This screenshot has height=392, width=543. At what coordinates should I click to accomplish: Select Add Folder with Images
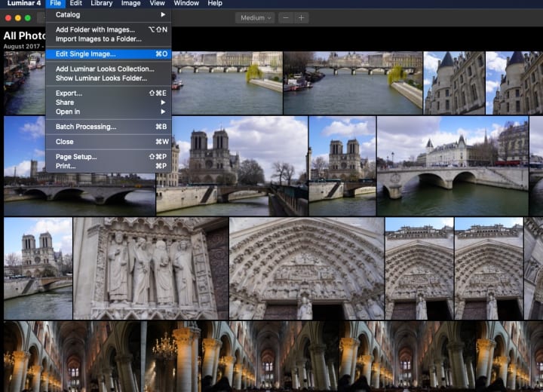coord(95,30)
